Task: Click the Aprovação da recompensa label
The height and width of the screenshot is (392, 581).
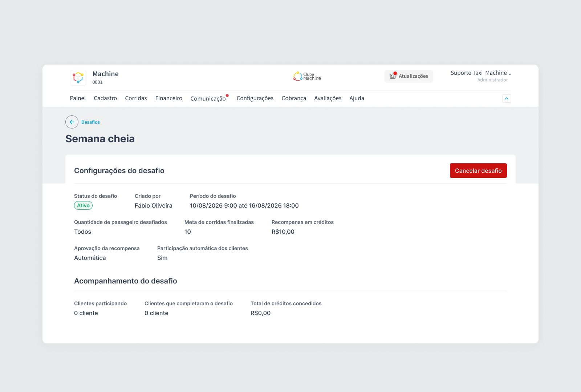Action: pyautogui.click(x=107, y=248)
